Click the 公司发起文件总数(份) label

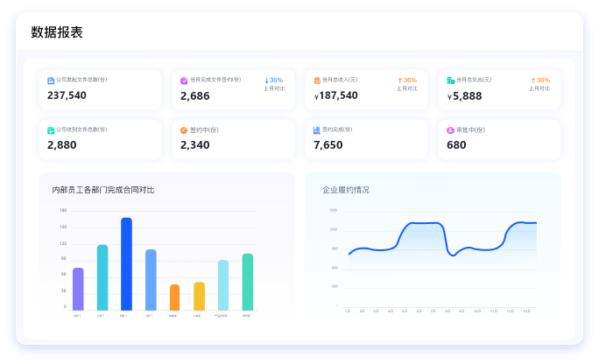[x=81, y=80]
